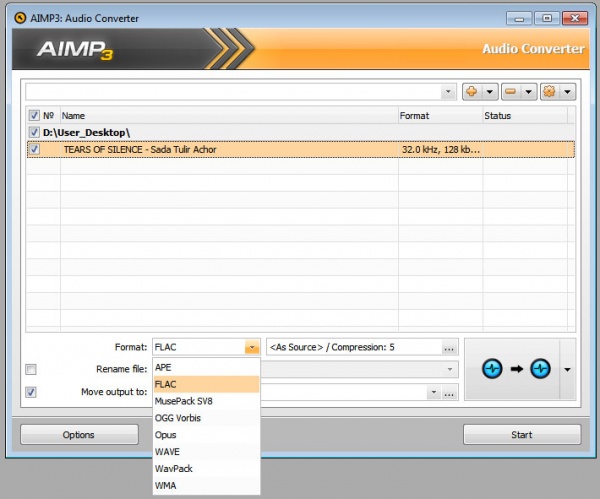
Task: Choose FLAC from the format list
Action: pos(207,384)
